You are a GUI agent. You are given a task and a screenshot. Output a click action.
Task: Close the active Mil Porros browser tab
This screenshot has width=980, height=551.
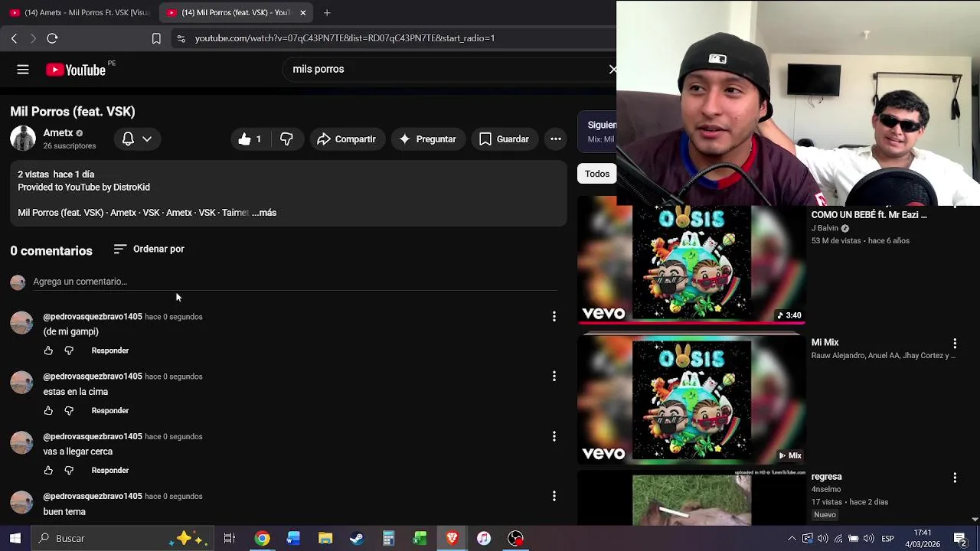click(303, 12)
